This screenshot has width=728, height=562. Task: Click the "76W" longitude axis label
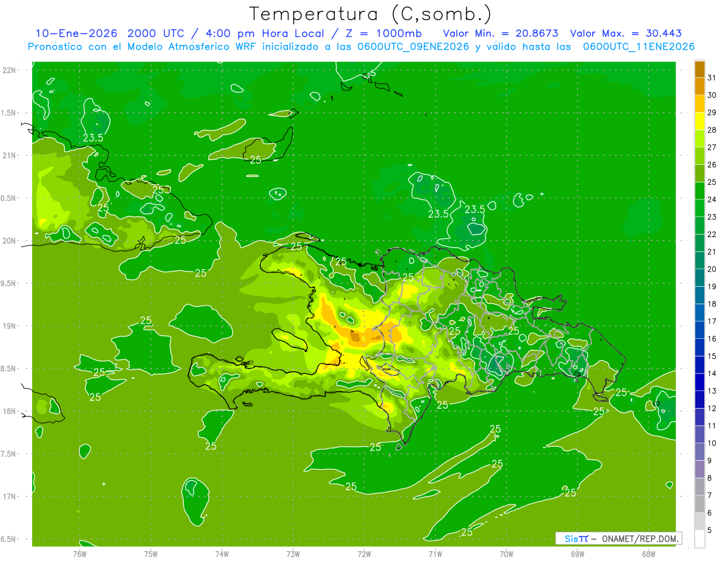(x=79, y=554)
